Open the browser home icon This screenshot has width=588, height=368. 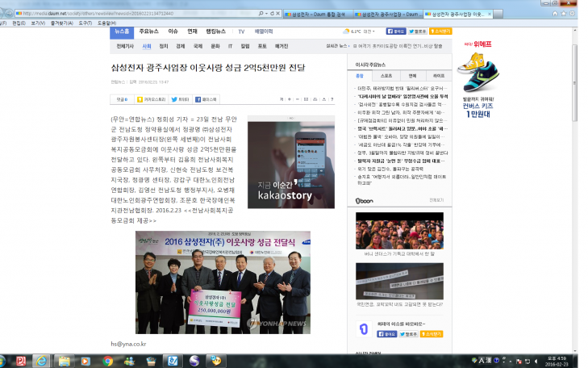pyautogui.click(x=555, y=14)
